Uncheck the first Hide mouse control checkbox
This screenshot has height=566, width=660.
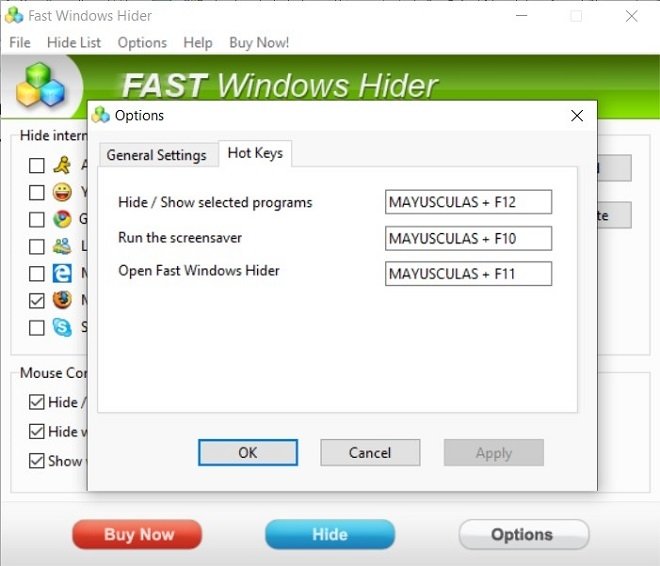tap(37, 402)
